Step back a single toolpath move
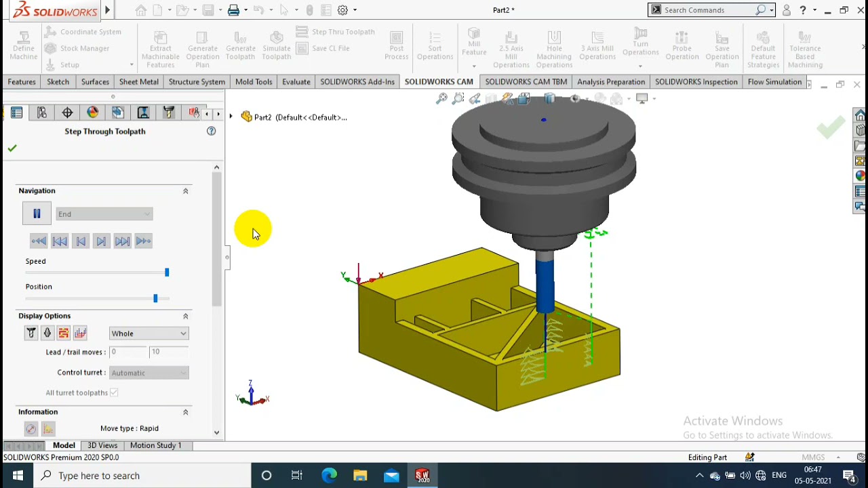Image resolution: width=868 pixels, height=488 pixels. [81, 241]
